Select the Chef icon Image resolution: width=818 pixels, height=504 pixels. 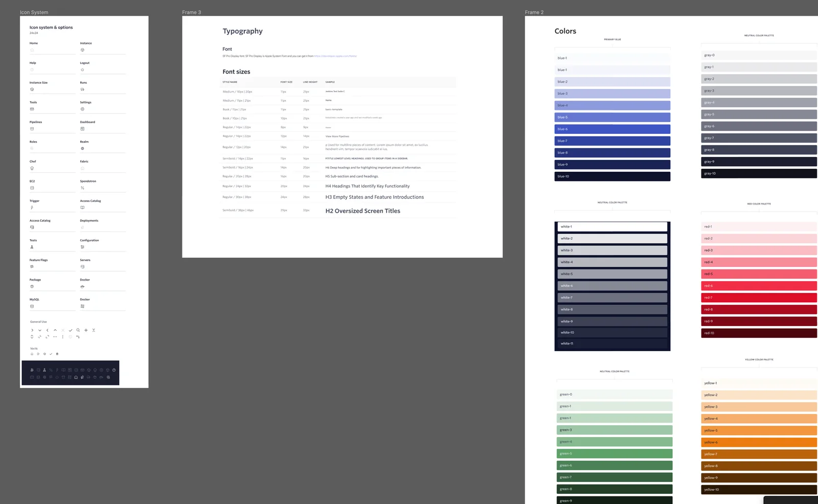coord(32,168)
